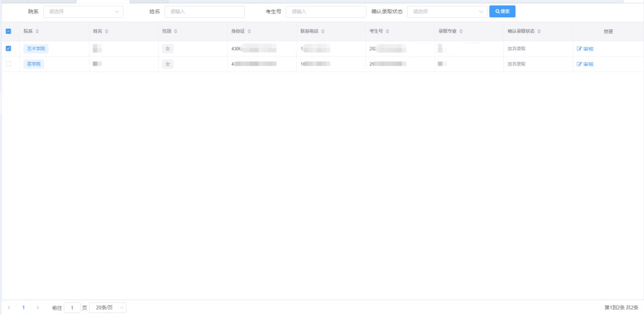
Task: Sort table by 姓名 column
Action: (106, 31)
